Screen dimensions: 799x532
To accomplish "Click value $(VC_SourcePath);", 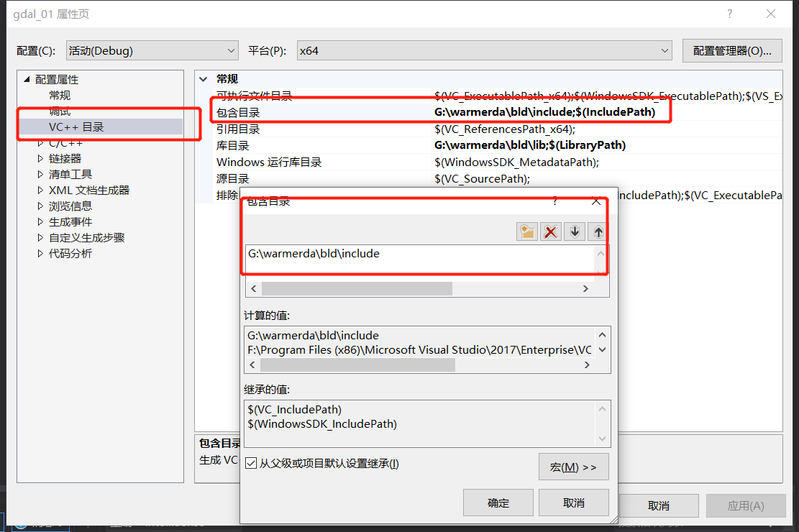I will pyautogui.click(x=482, y=178).
